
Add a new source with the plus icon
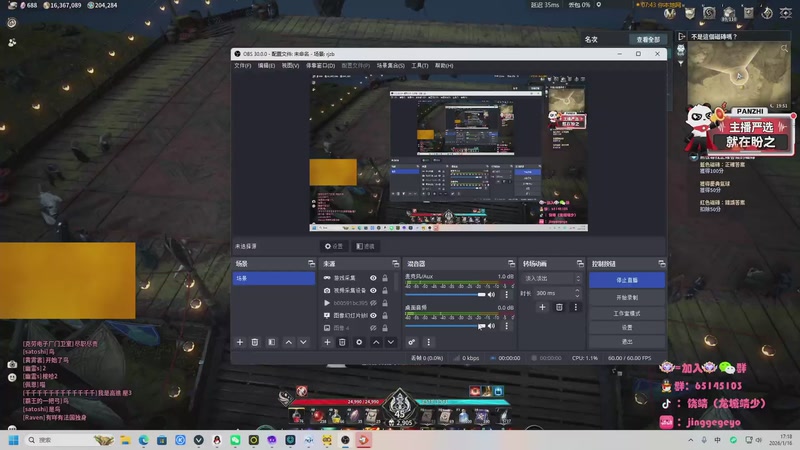(x=328, y=342)
